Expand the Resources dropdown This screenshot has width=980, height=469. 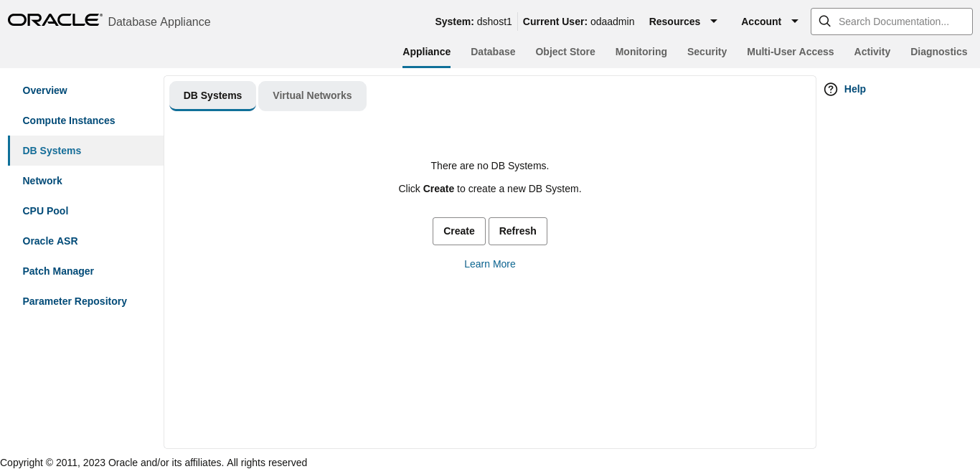[x=683, y=22]
